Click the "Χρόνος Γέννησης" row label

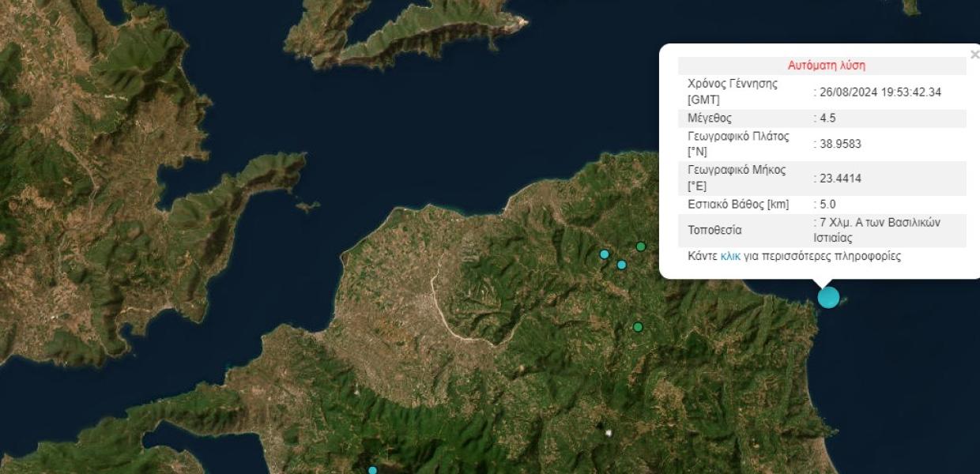click(733, 83)
